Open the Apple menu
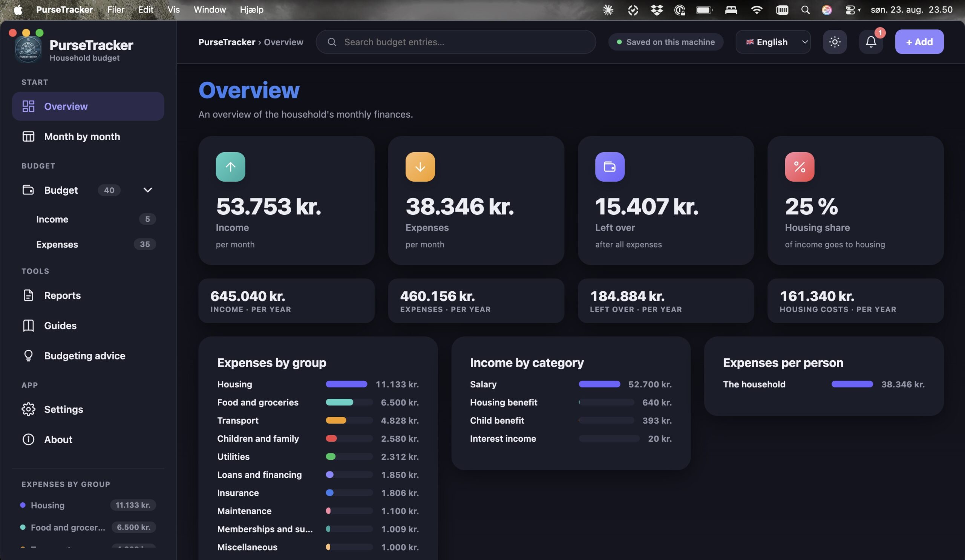The width and height of the screenshot is (965, 560). click(x=18, y=9)
